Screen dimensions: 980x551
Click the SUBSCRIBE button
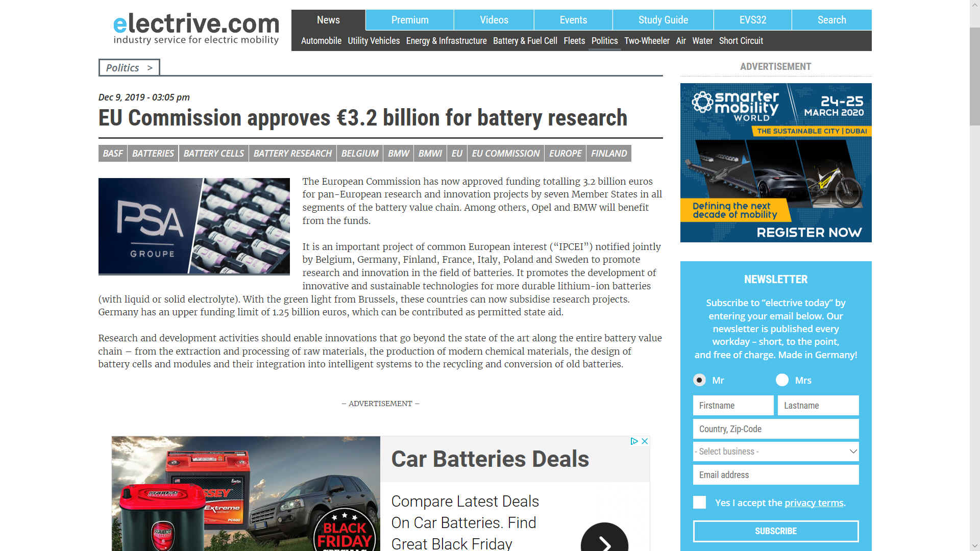(x=776, y=531)
